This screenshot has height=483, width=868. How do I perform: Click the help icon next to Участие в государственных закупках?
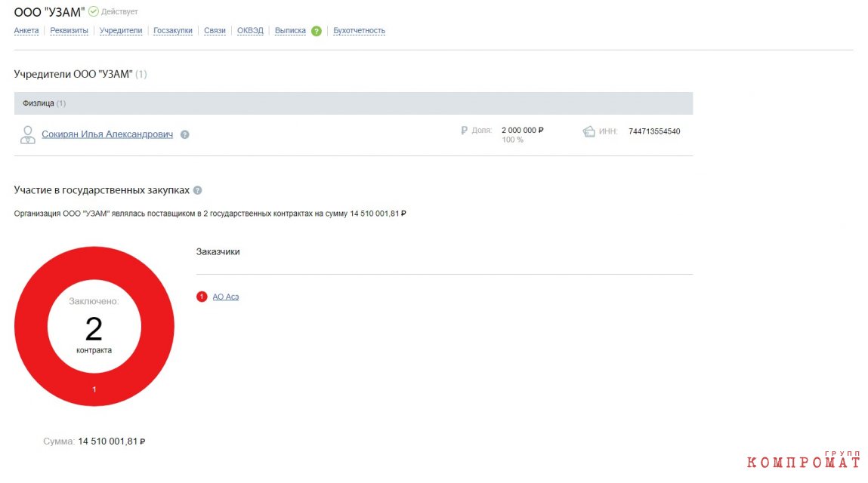[x=198, y=190]
